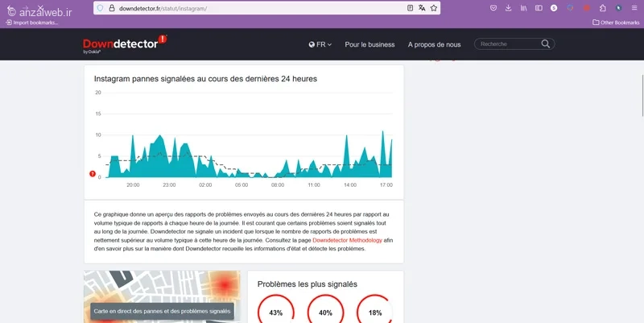Click inside the Recherche search field
Screen dimensions: 644x323
tap(506, 44)
